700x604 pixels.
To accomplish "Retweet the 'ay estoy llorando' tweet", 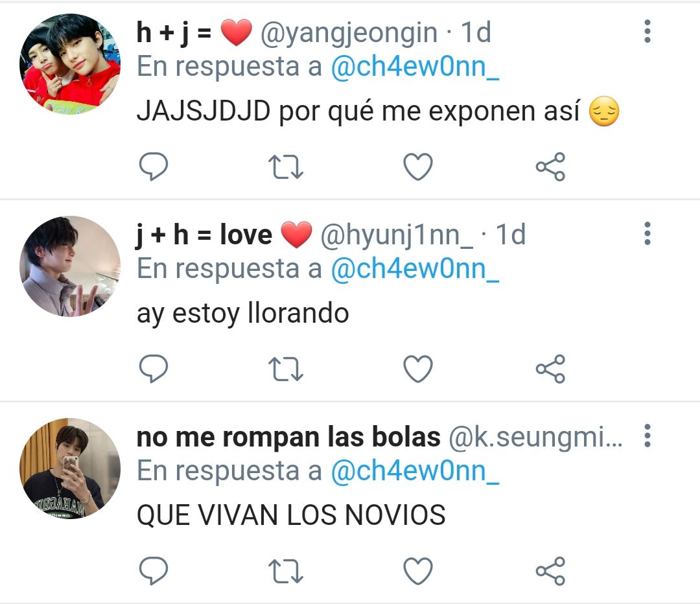I will tap(286, 369).
